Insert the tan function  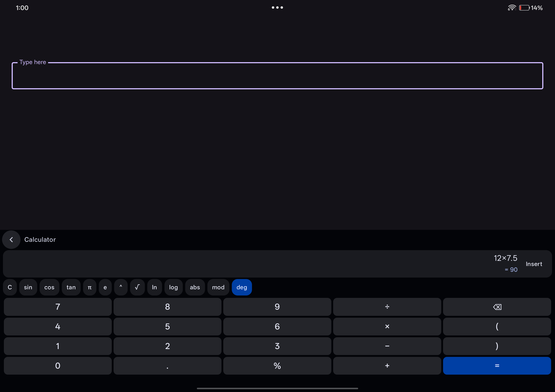click(71, 287)
